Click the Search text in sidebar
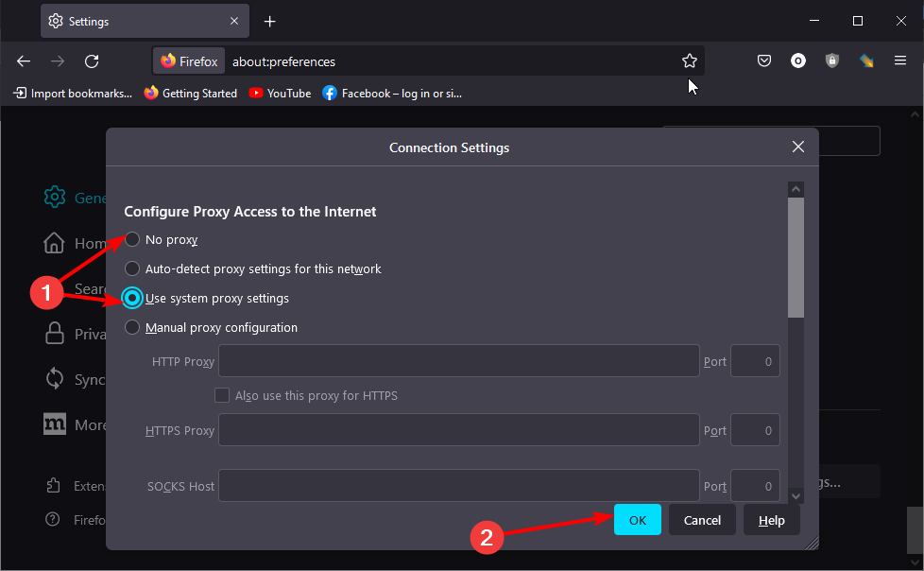Viewport: 924px width, 571px height. click(90, 288)
